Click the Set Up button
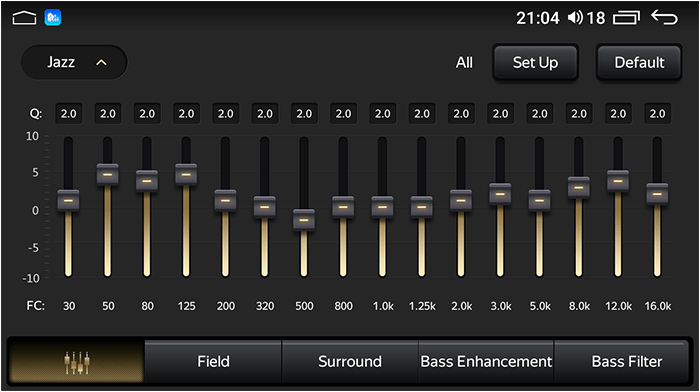The image size is (700, 392). coord(535,63)
